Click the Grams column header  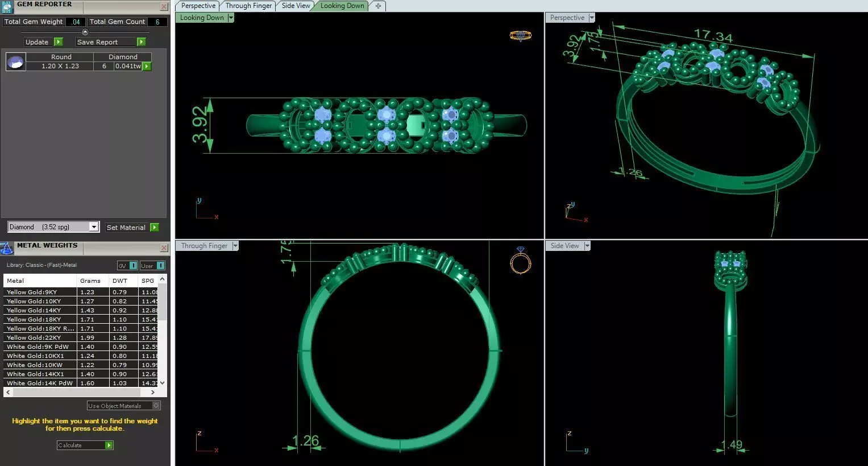point(93,281)
